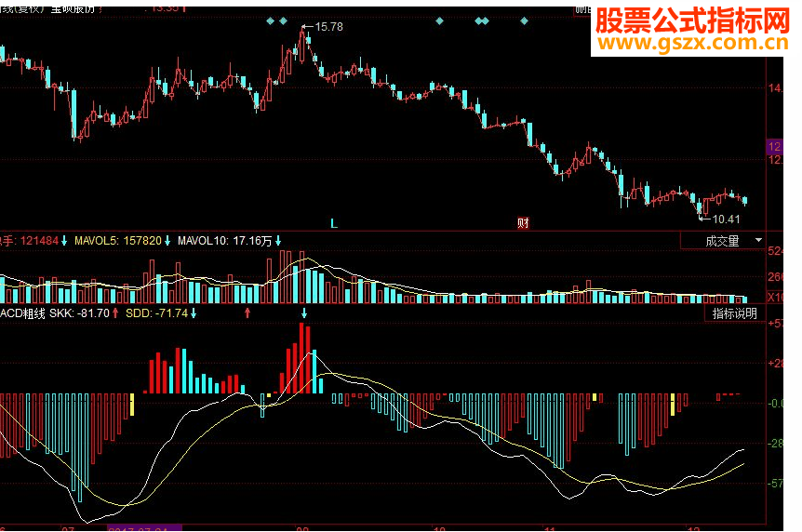Image resolution: width=802 pixels, height=532 pixels.
Task: Open the 成交量 indicator dropdown
Action: pos(723,240)
